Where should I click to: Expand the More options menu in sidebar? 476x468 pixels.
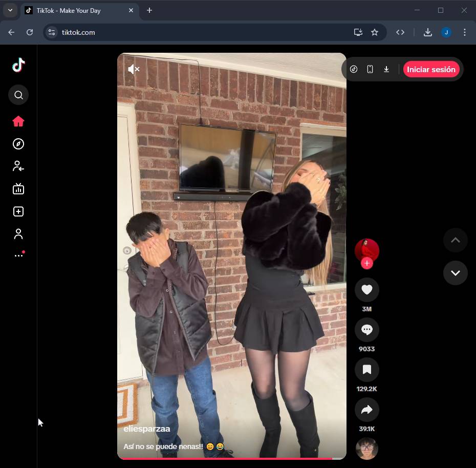pyautogui.click(x=18, y=256)
